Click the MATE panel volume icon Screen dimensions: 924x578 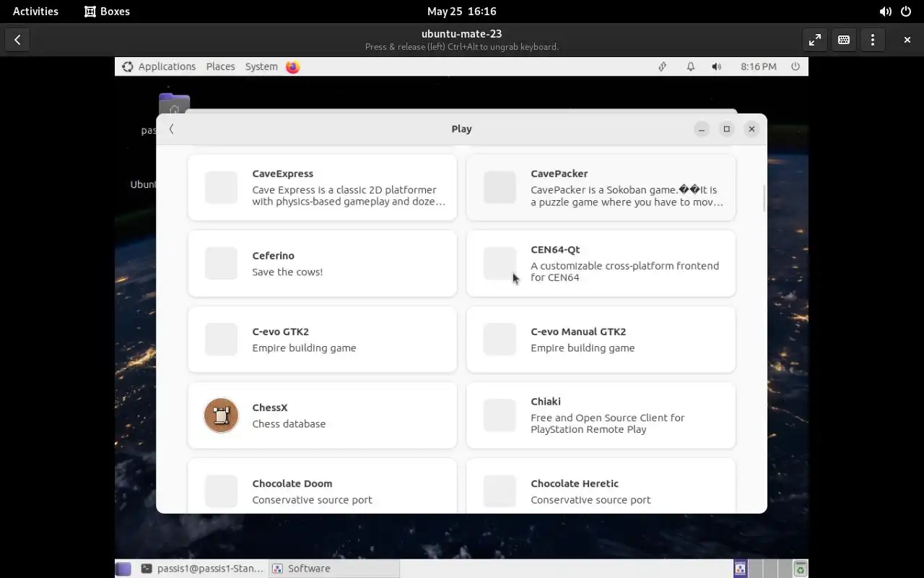[716, 66]
